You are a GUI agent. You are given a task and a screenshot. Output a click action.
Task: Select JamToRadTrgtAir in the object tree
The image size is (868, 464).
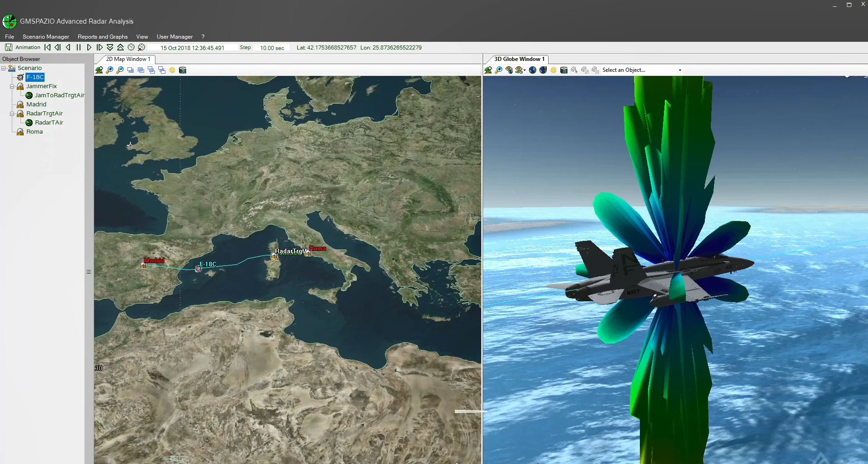coord(60,95)
